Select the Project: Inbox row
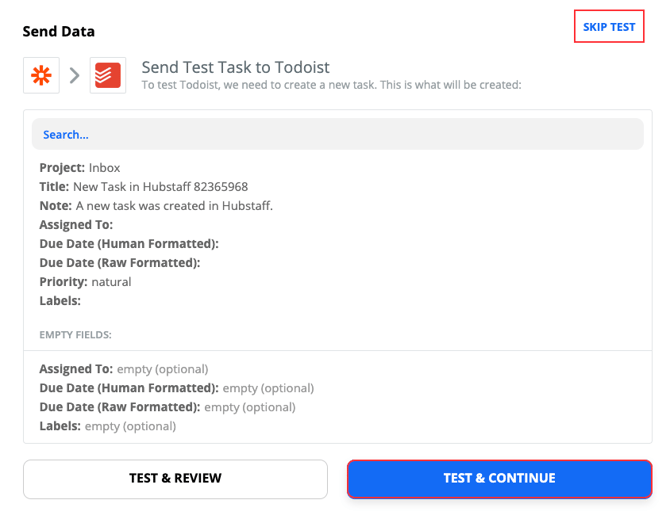This screenshot has width=670, height=519. 80,168
